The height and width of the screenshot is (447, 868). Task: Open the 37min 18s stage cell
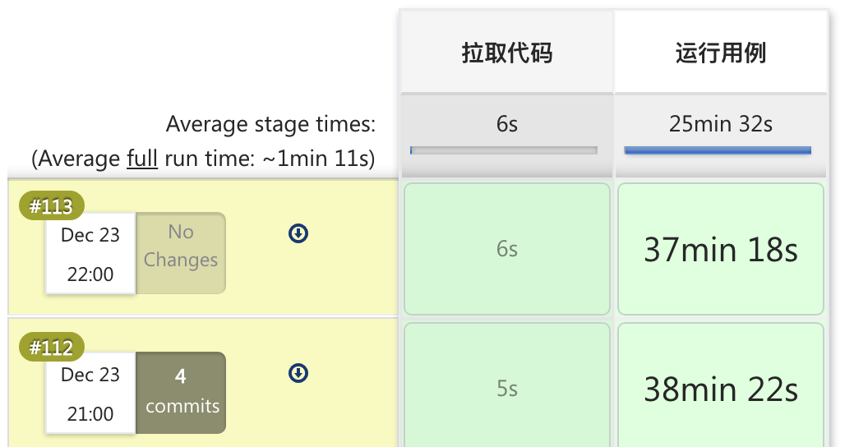(720, 249)
